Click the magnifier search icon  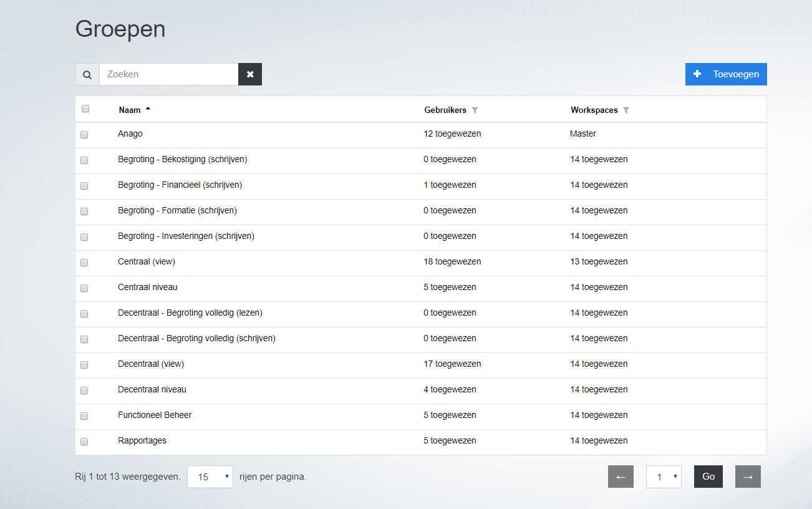(x=87, y=74)
